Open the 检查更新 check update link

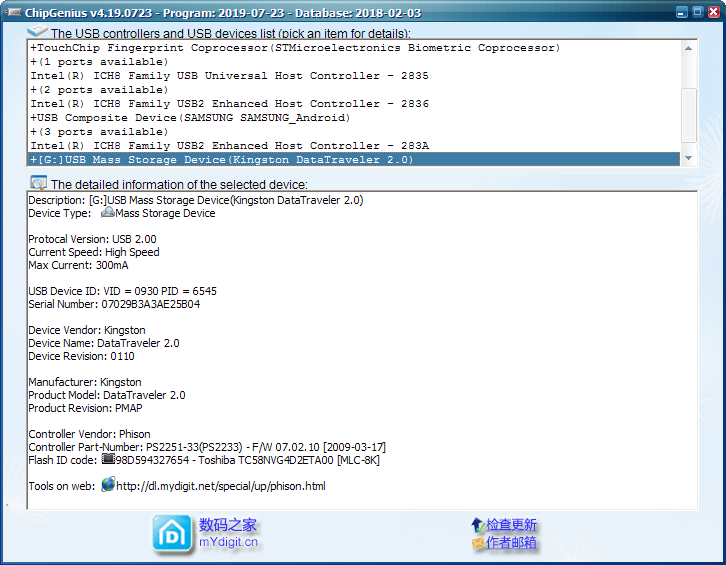coord(511,525)
